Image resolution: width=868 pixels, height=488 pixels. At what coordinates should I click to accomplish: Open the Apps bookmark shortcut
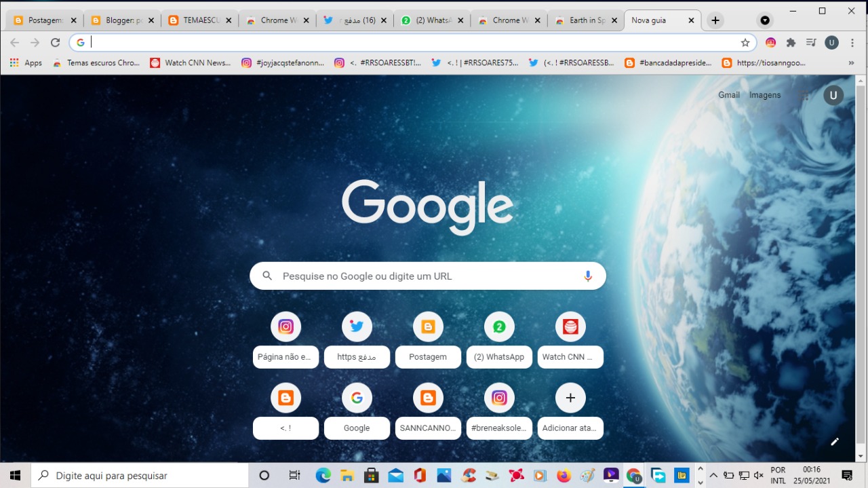tap(26, 62)
